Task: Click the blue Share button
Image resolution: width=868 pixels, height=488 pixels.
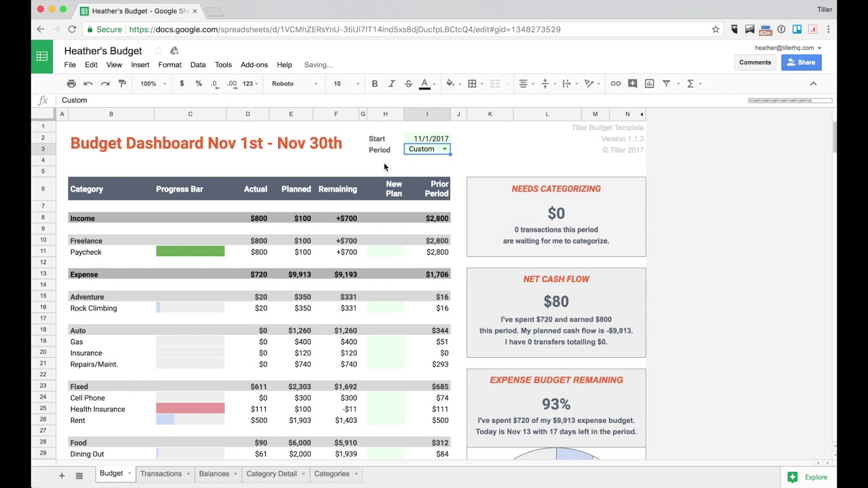Action: pos(801,62)
